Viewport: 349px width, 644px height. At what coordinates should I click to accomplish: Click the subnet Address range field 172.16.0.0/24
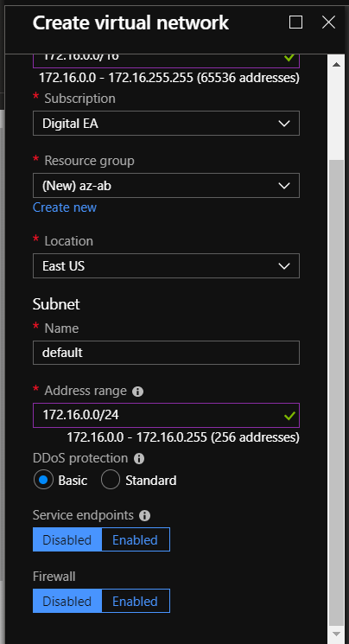click(166, 415)
